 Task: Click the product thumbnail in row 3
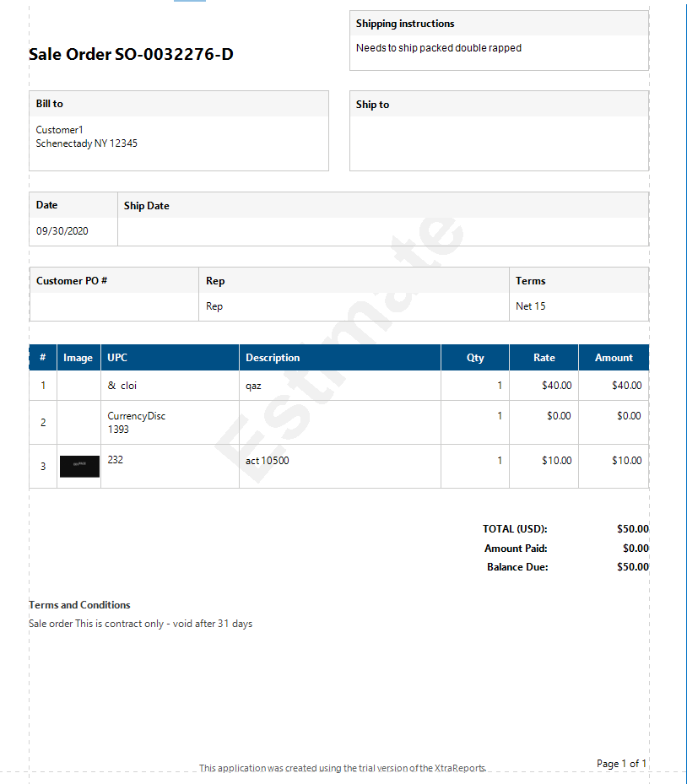[79, 466]
